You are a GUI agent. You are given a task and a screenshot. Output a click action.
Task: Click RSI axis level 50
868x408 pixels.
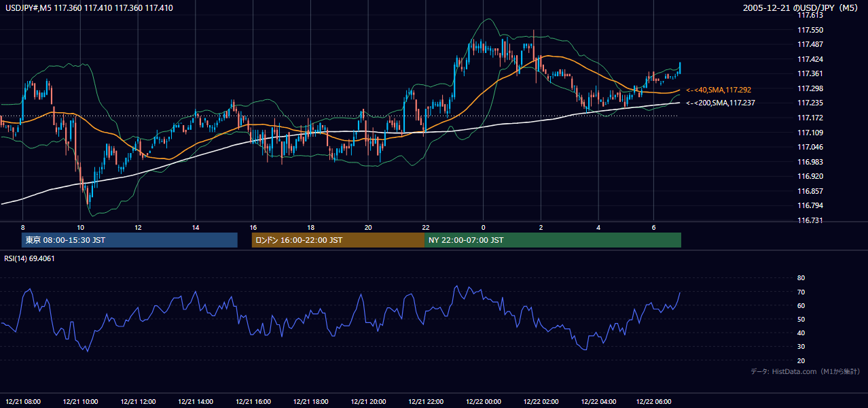[x=801, y=320]
